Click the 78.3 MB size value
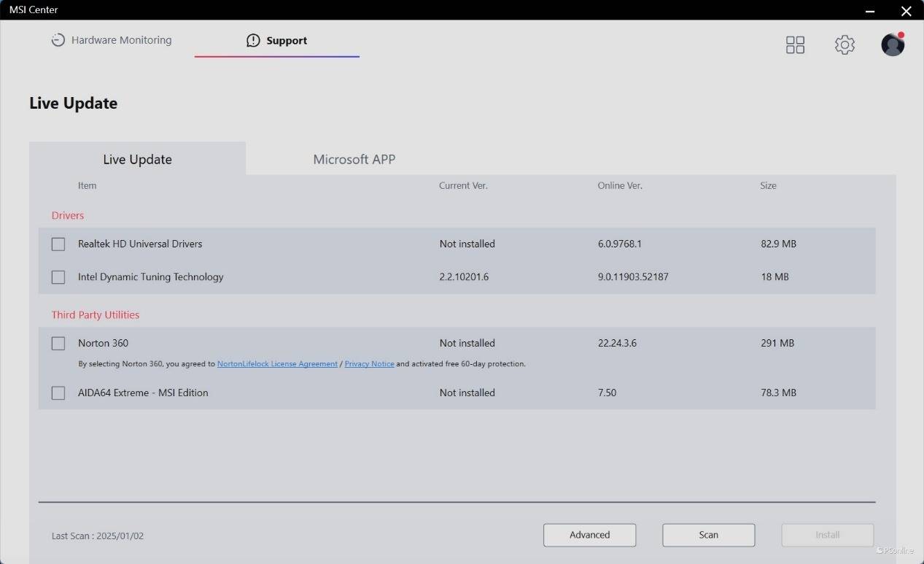Viewport: 924px width, 564px height. point(778,393)
